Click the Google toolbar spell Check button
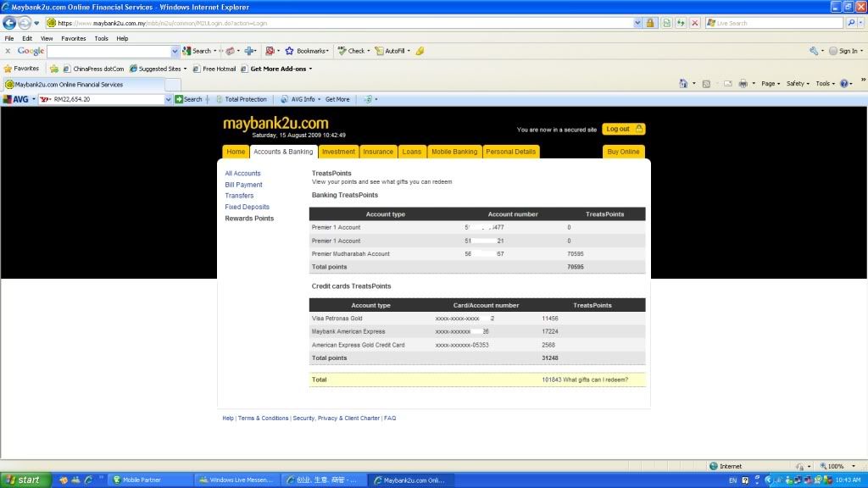The height and width of the screenshot is (488, 868). tap(352, 51)
